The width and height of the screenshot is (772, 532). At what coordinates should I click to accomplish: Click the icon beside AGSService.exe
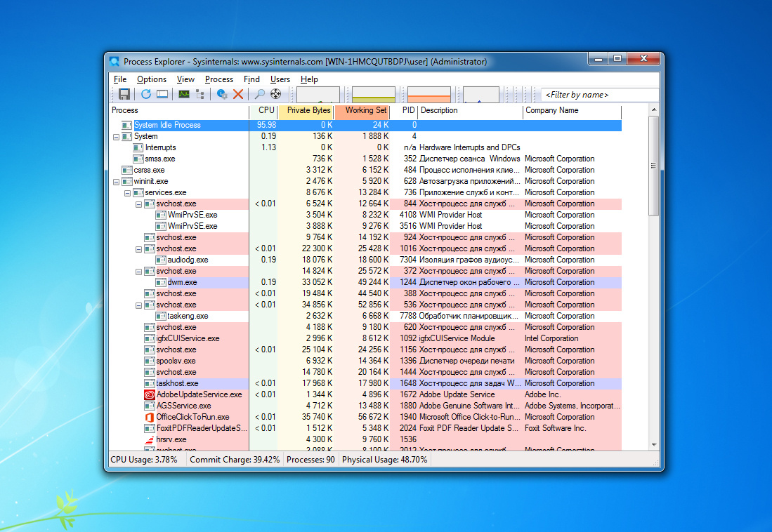click(x=149, y=406)
